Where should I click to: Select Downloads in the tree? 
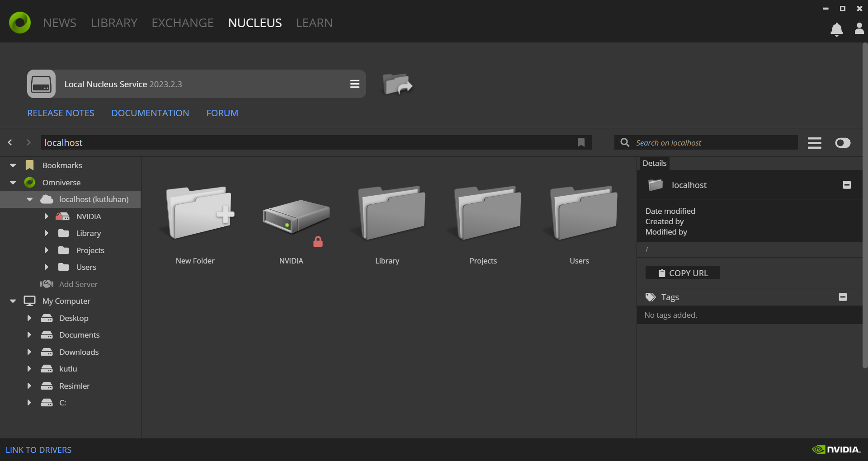tap(79, 352)
